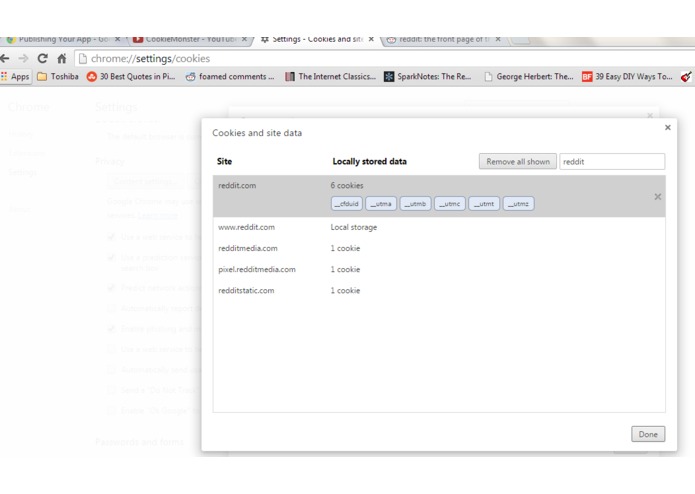Select the www.reddit.com site row
695x494 pixels.
[x=439, y=227]
